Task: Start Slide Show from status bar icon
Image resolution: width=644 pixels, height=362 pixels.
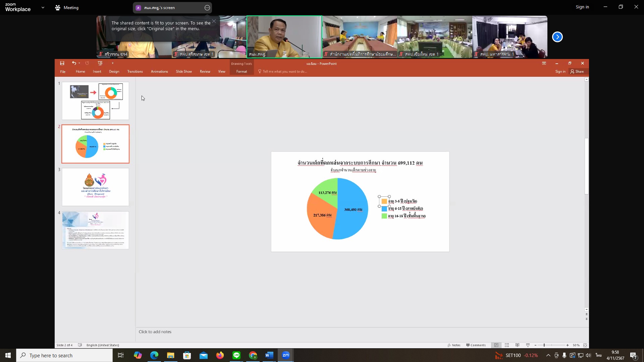Action: point(528,345)
